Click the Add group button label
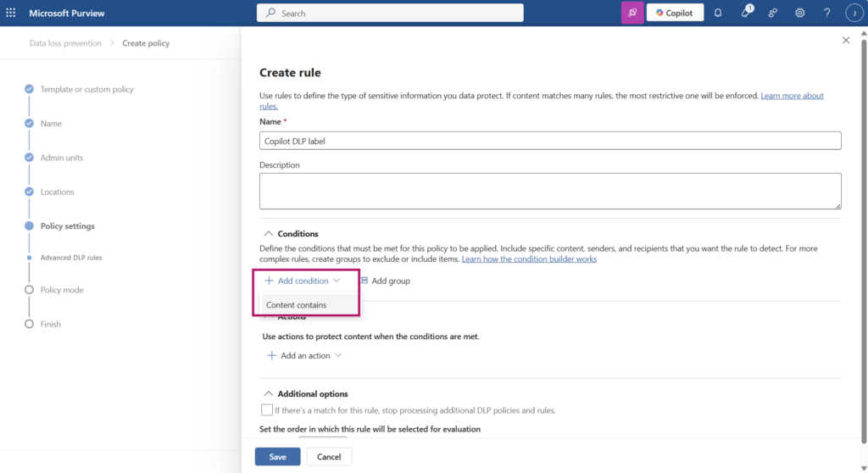 391,281
